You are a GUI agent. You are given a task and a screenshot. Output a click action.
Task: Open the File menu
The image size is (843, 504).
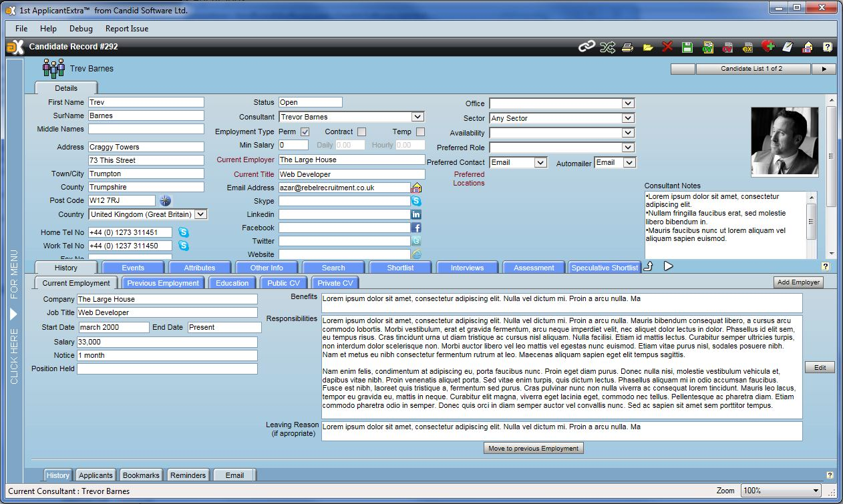click(21, 29)
